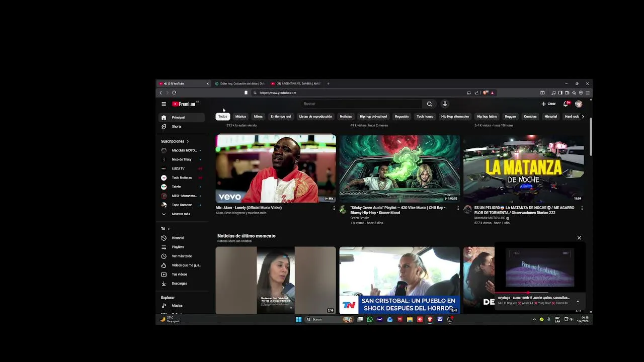Seek on the miniplayer progress bar

pyautogui.click(x=540, y=293)
